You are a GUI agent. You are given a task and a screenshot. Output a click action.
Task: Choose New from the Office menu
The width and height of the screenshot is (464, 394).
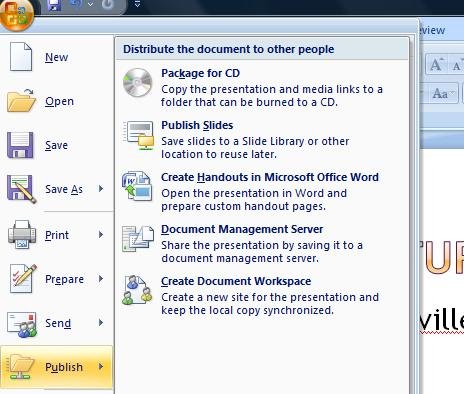(x=57, y=57)
